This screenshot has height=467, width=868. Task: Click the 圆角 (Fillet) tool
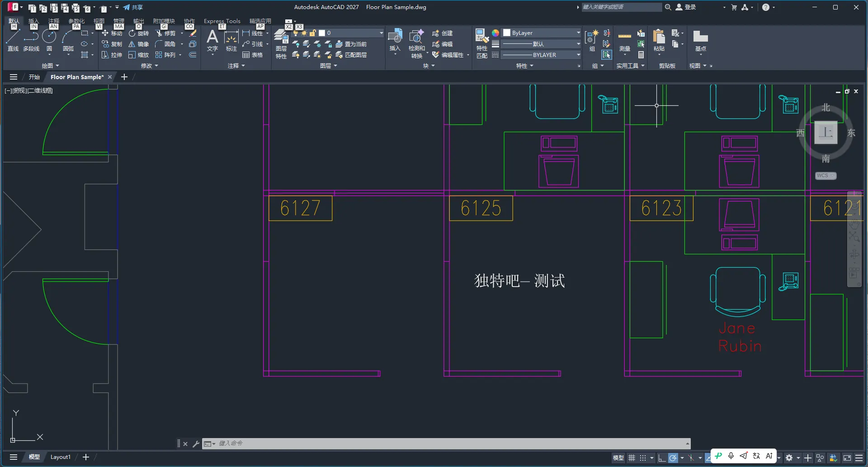point(165,44)
